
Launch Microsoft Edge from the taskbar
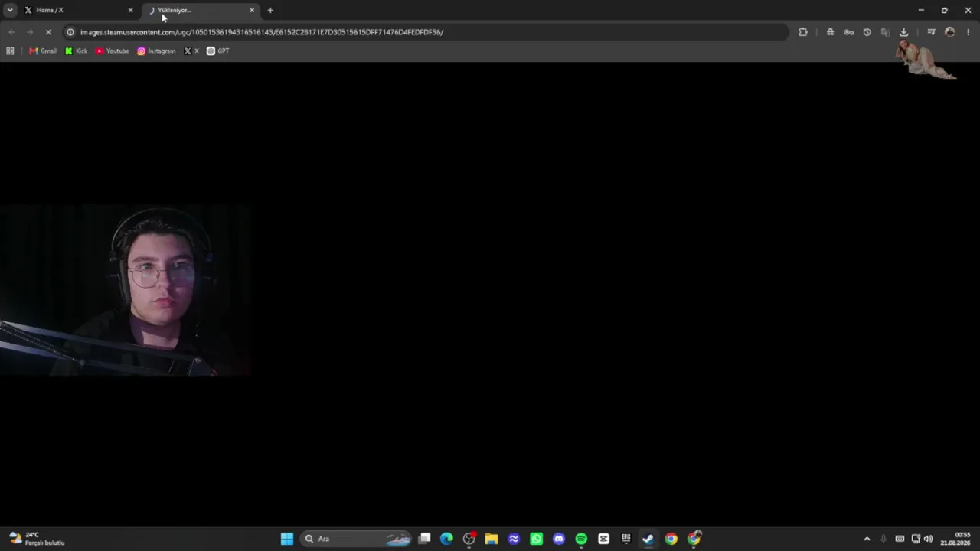446,539
